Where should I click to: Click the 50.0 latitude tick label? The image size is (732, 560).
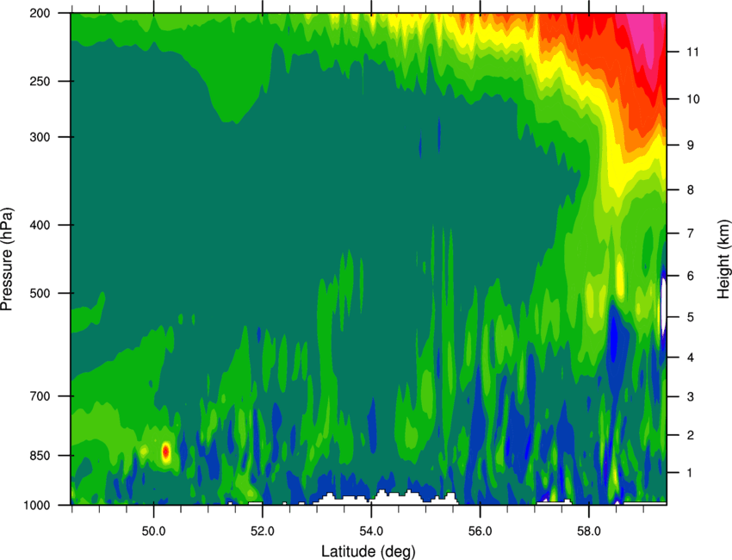tap(153, 532)
